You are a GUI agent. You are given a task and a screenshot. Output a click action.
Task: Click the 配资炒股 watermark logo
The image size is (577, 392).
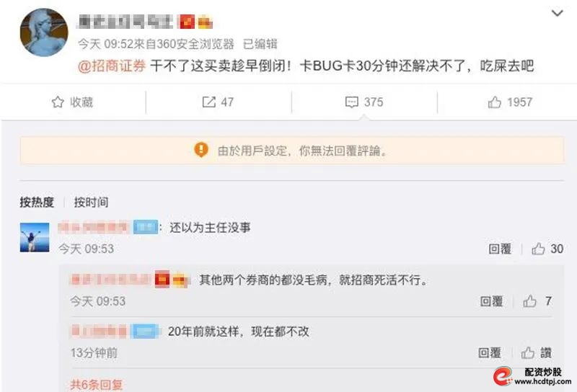532,377
